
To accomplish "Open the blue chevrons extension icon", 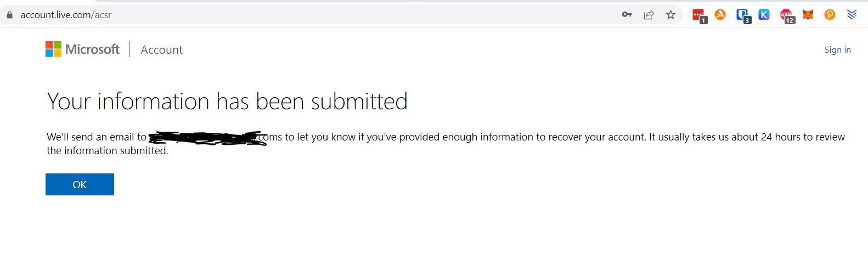I will (852, 15).
